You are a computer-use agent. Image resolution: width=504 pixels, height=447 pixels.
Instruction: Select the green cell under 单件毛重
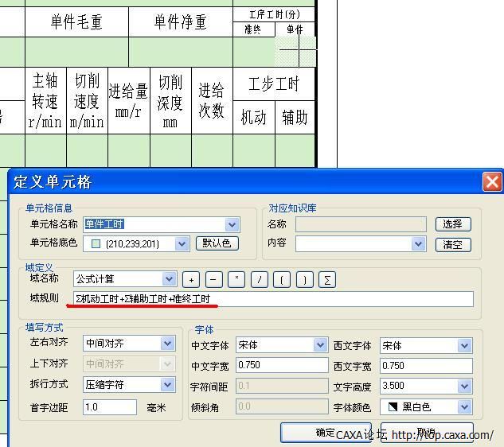[x=76, y=52]
